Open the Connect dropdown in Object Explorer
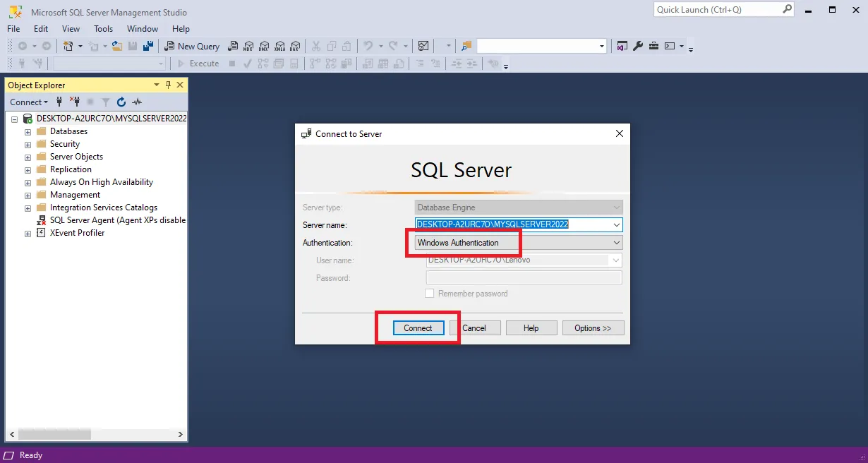 click(x=29, y=102)
